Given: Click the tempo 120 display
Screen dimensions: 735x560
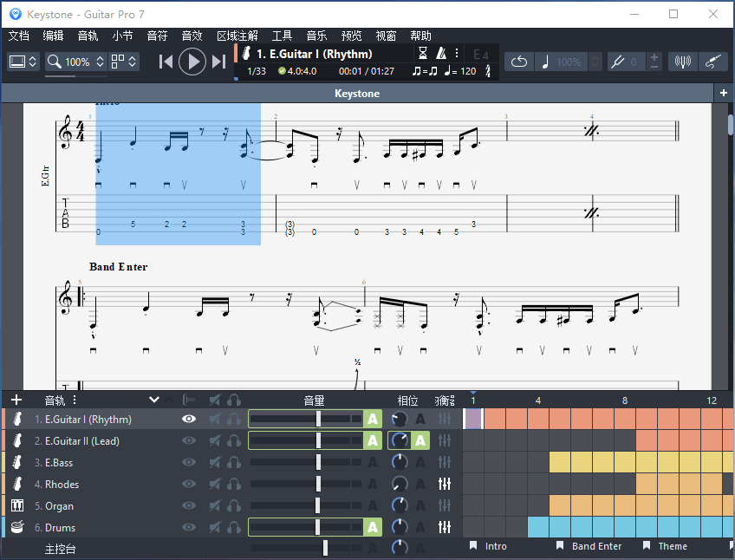Looking at the screenshot, I should pyautogui.click(x=460, y=71).
